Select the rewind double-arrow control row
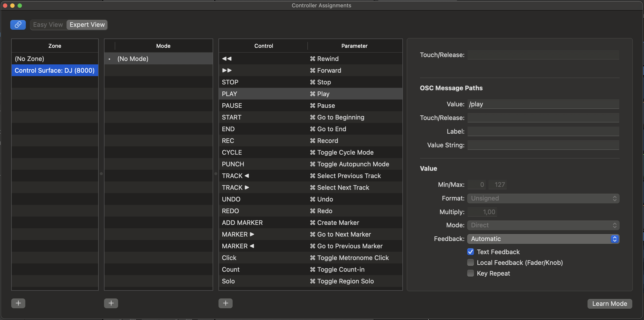The image size is (644, 320). point(311,59)
